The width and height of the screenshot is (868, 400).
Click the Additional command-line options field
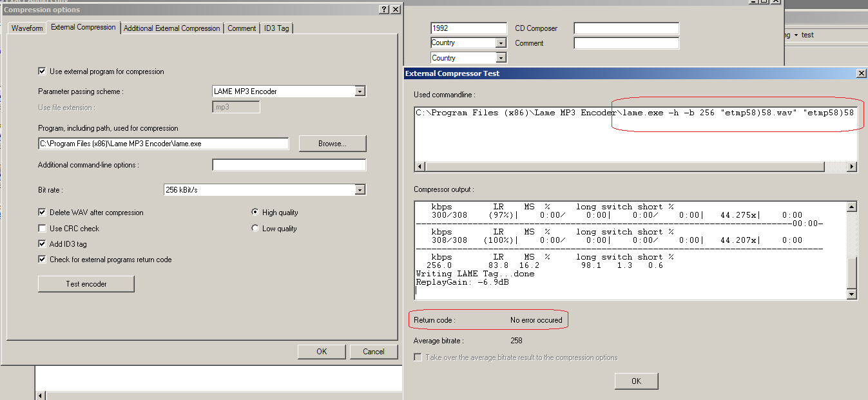(x=289, y=165)
